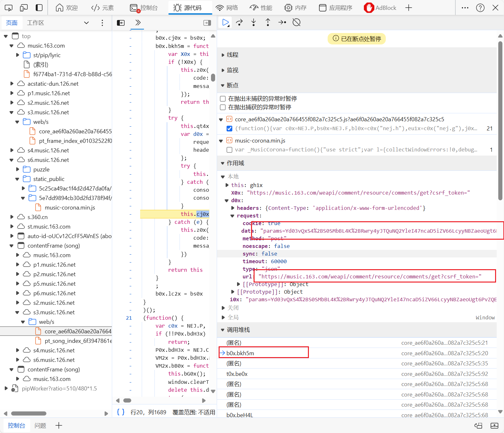Open the 控制台 console tab
504x433 pixels.
pyautogui.click(x=144, y=8)
